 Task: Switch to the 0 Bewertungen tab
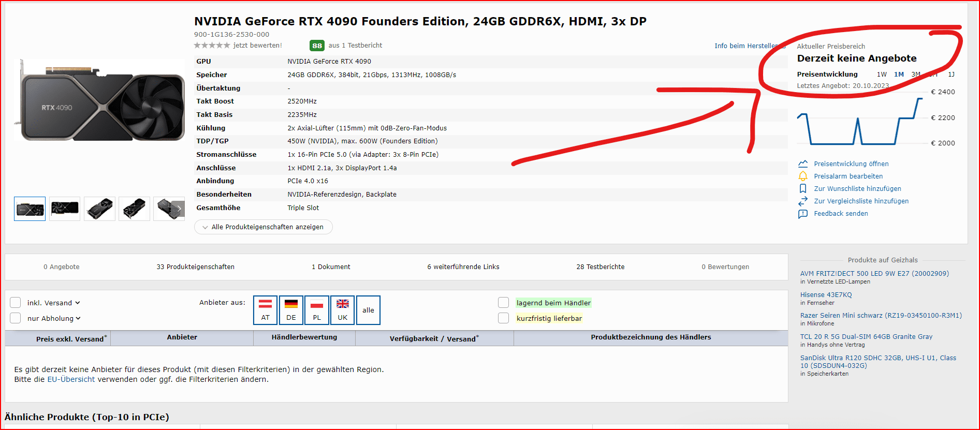(x=725, y=267)
